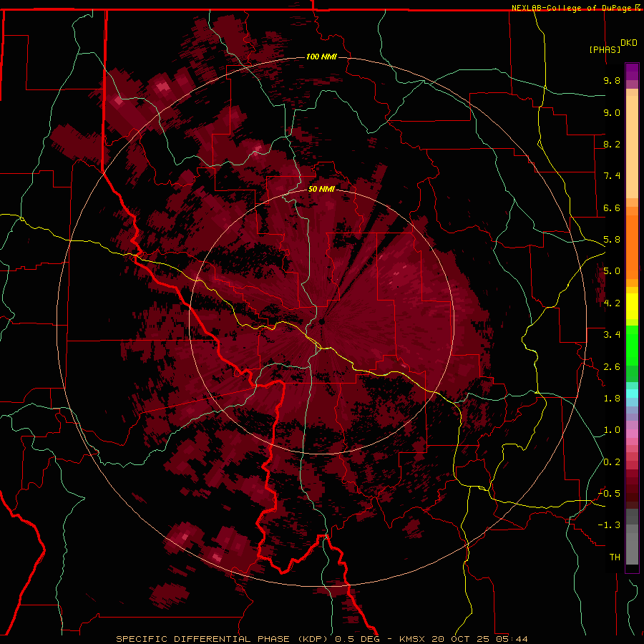The image size is (644, 644).
Task: Click the 7.4 value on color scale
Action: [612, 176]
